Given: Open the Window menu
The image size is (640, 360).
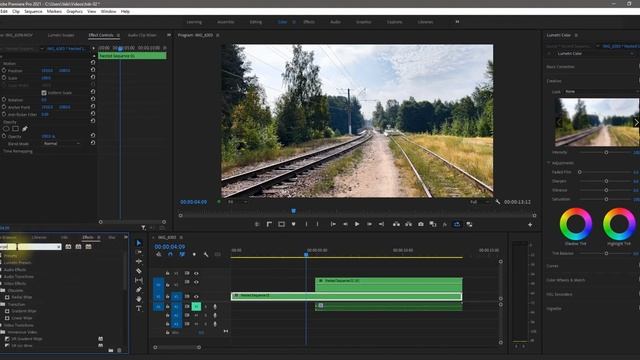Looking at the screenshot, I should [108, 11].
